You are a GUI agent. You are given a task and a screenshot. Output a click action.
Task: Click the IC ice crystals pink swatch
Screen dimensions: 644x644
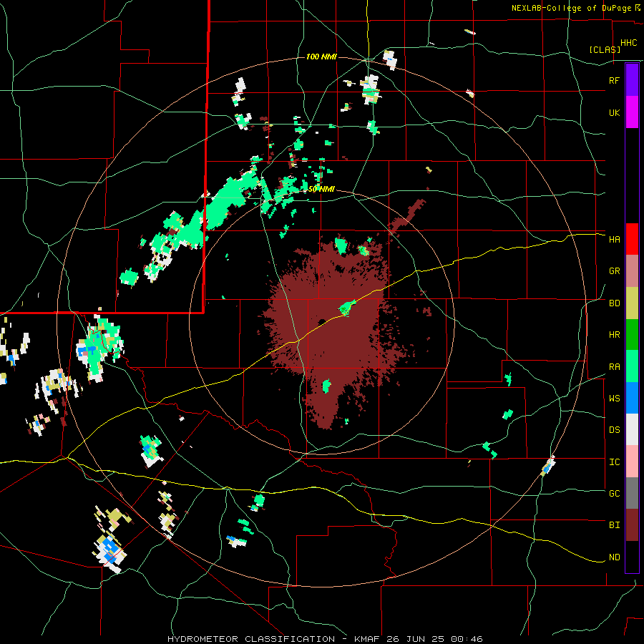tap(632, 462)
